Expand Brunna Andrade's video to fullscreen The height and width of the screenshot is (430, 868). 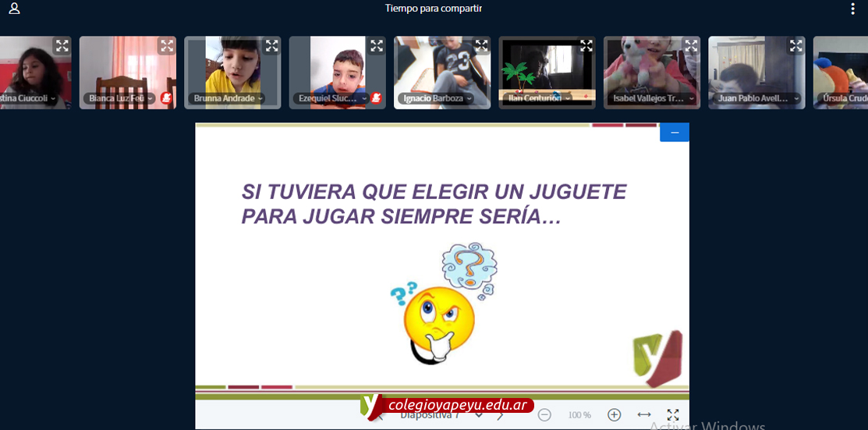click(271, 46)
